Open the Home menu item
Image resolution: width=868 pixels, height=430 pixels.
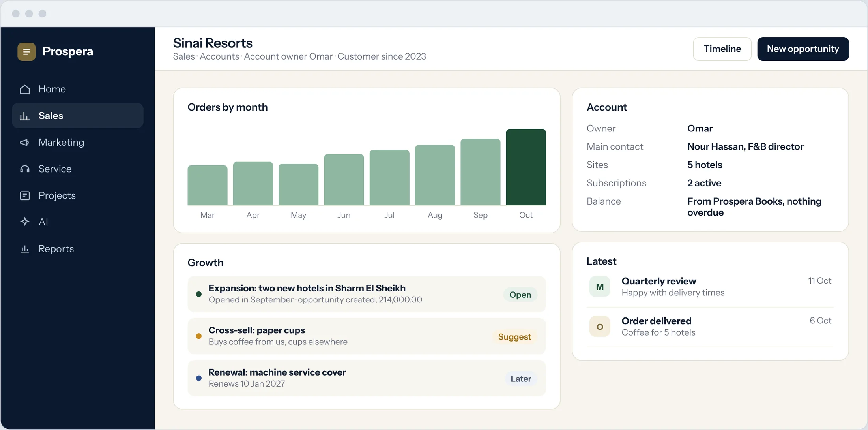[78, 89]
